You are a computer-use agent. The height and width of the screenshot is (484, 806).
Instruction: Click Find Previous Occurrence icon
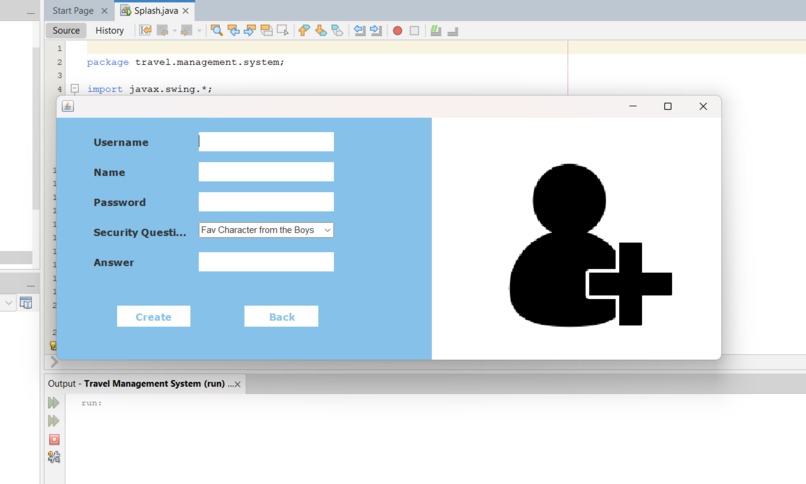point(233,30)
